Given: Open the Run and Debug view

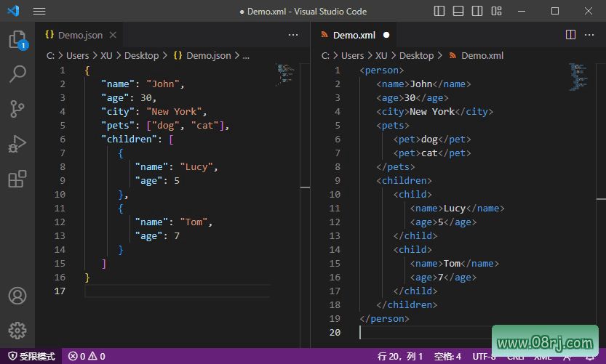Looking at the screenshot, I should (x=17, y=144).
